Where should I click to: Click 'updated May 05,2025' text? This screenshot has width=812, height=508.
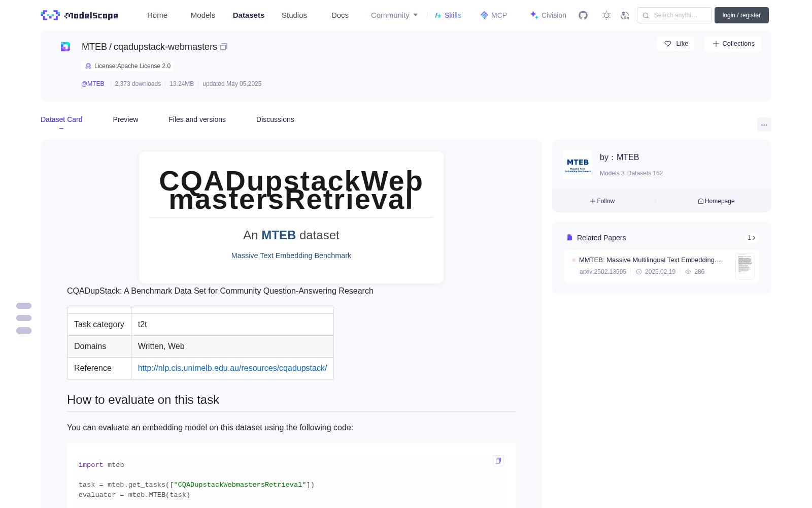[x=232, y=84]
